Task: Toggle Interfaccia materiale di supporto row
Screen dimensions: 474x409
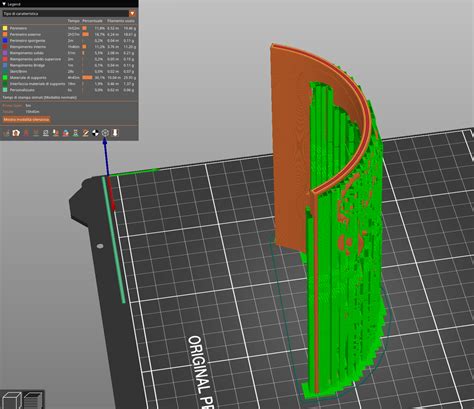Action: coord(69,84)
